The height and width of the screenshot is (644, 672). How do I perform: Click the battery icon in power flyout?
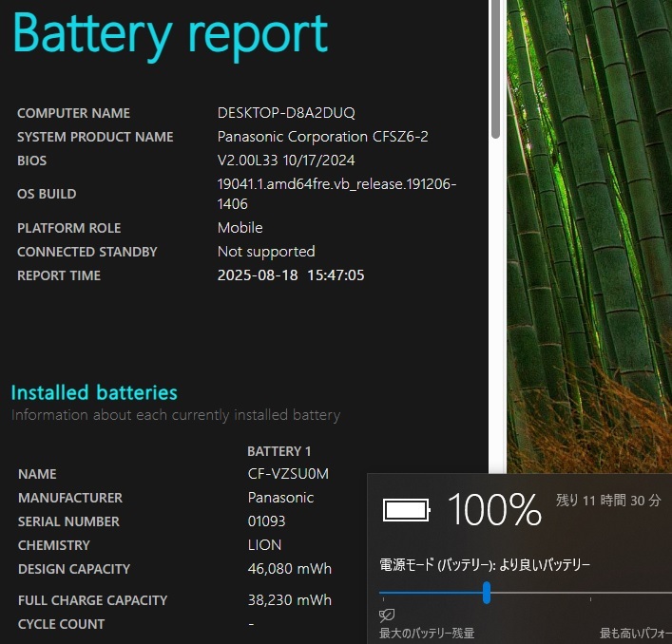coord(406,510)
